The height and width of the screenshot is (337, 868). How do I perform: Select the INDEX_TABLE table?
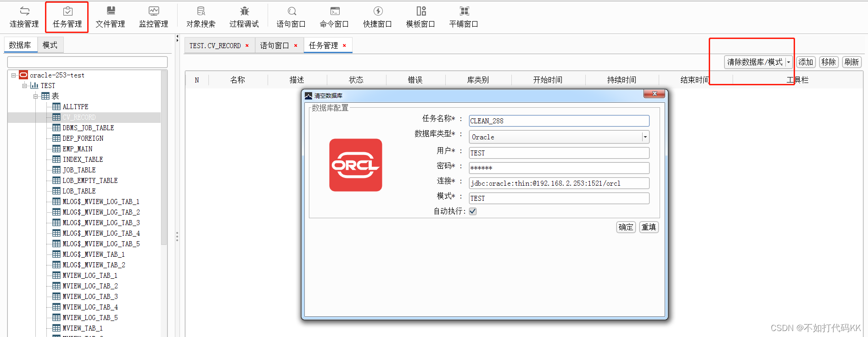click(83, 159)
